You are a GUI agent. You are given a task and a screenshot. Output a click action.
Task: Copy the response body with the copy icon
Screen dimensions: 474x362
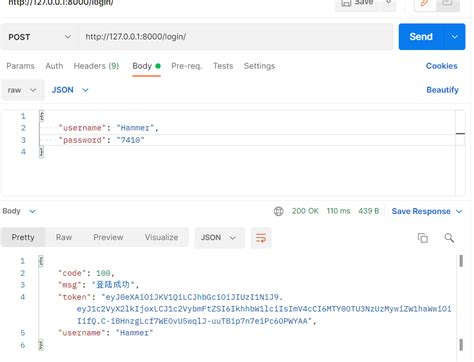423,238
